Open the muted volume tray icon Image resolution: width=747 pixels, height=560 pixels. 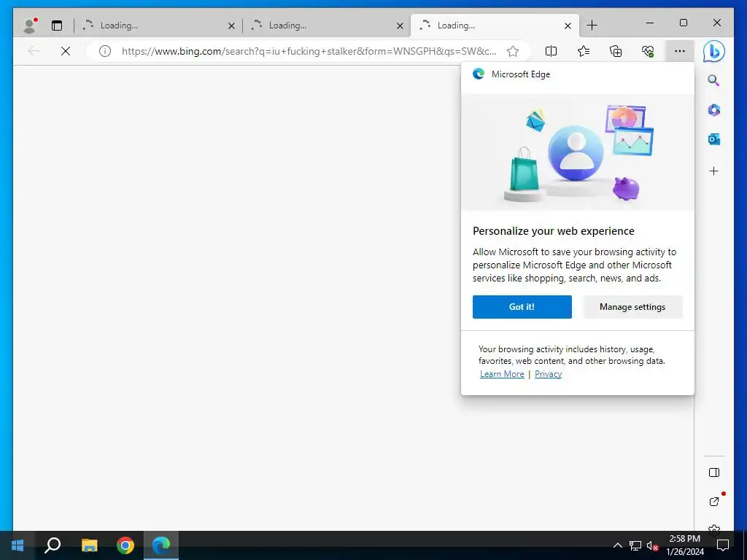point(653,545)
